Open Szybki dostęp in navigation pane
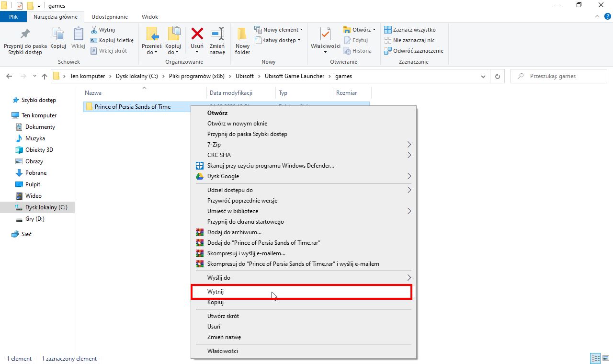 tap(39, 100)
